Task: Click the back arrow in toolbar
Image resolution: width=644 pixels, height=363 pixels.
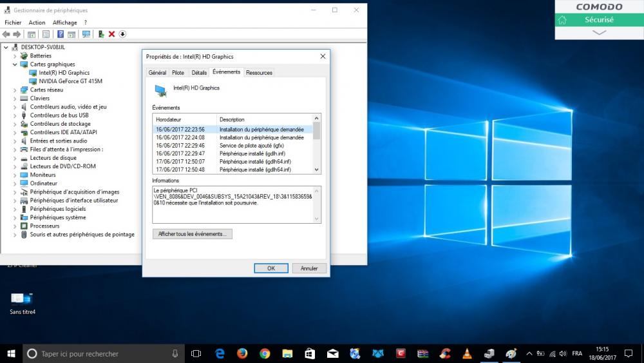Action: pyautogui.click(x=6, y=34)
